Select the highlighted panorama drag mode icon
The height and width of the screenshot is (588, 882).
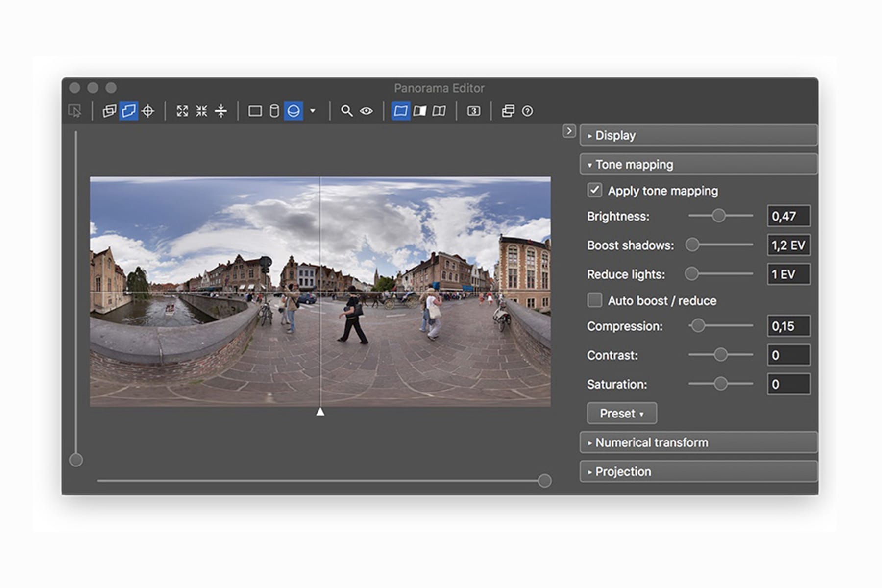(x=128, y=111)
